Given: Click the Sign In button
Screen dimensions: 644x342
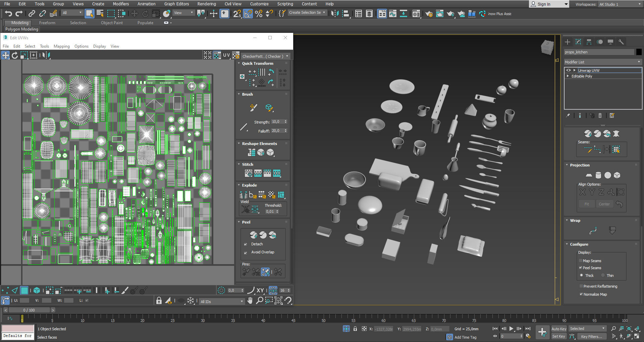Looking at the screenshot, I should pyautogui.click(x=543, y=4).
